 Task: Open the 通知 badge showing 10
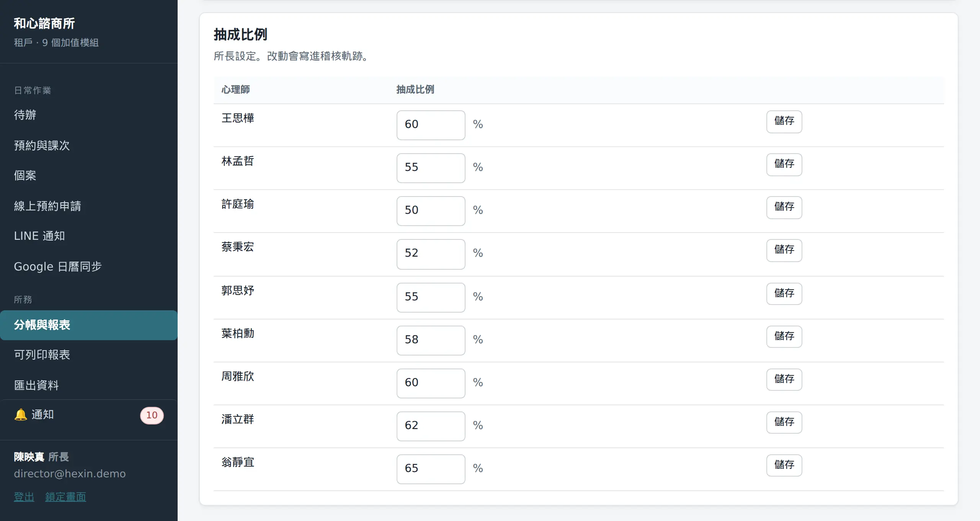(152, 415)
